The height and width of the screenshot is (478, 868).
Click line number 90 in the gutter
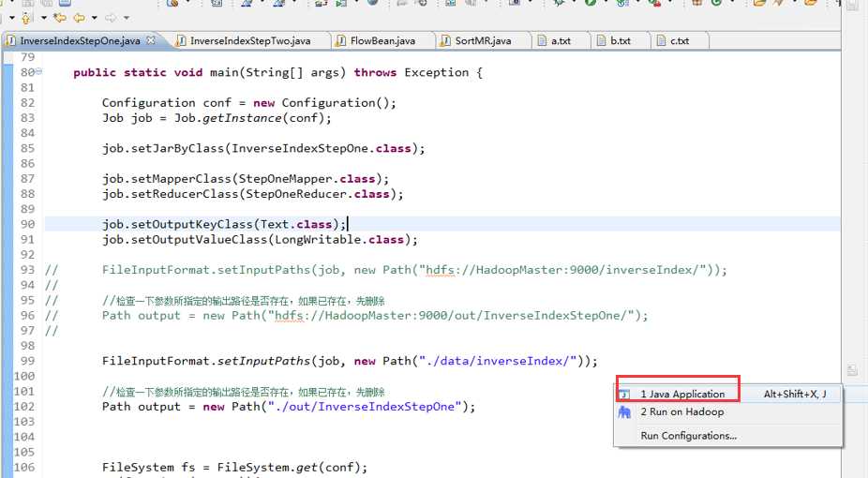[x=27, y=224]
